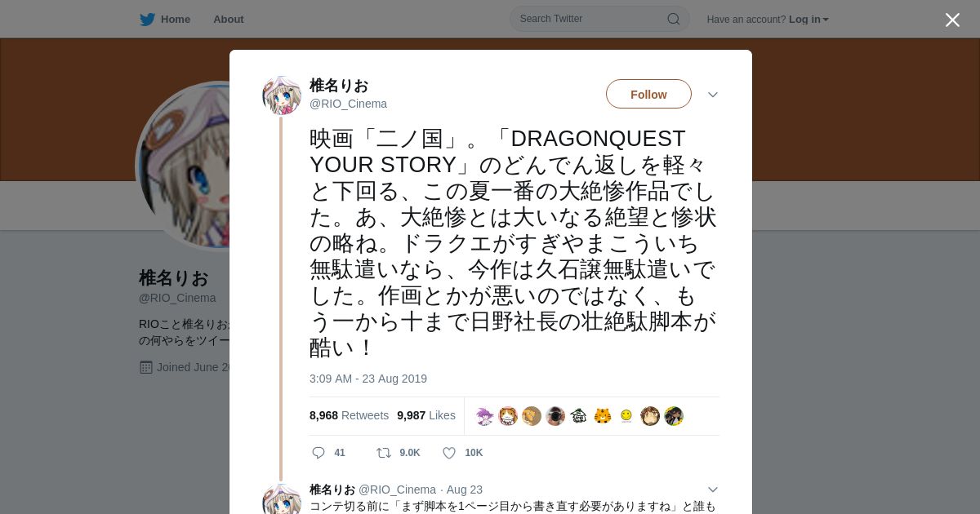
Task: Go to the About menu item
Action: point(229,20)
